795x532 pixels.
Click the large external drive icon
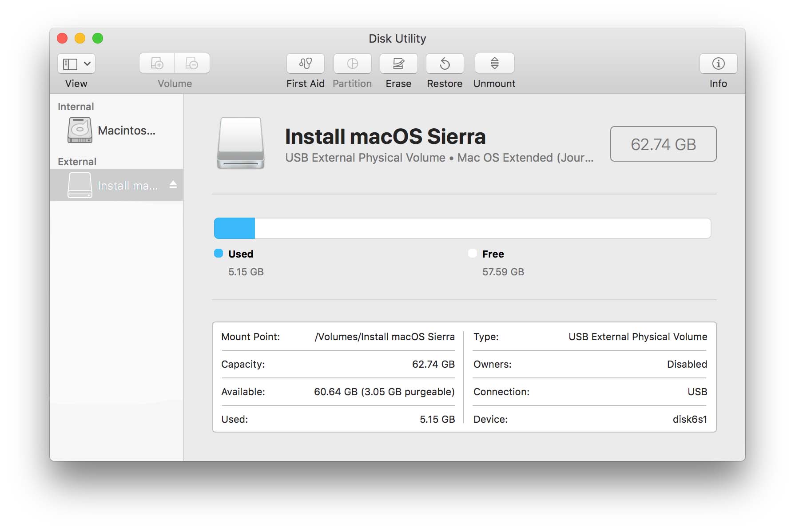(241, 143)
